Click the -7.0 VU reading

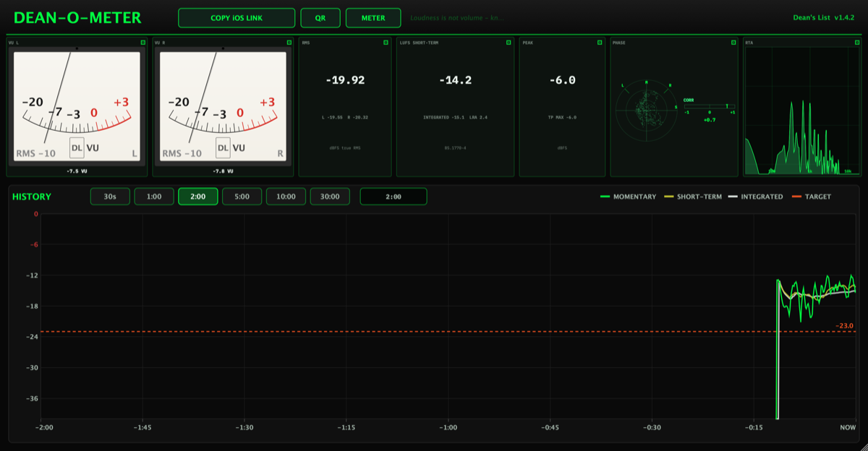click(x=223, y=171)
